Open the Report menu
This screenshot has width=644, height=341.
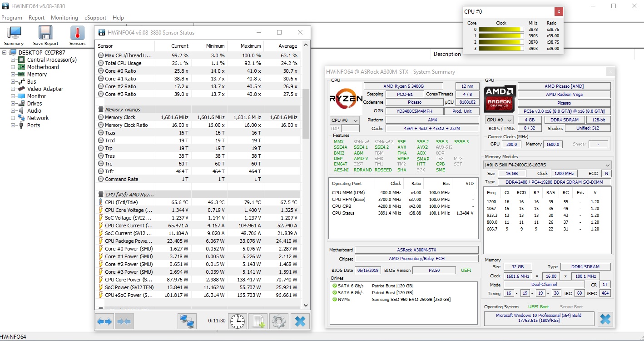(36, 18)
